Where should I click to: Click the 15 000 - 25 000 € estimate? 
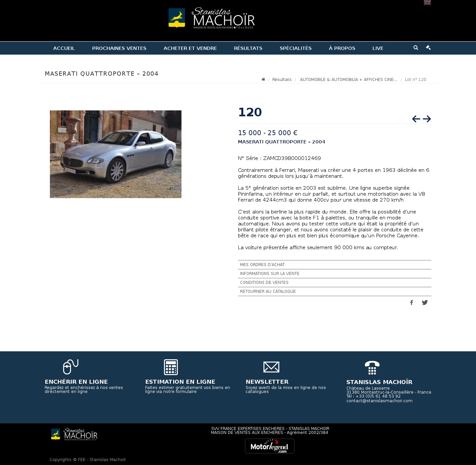(268, 133)
